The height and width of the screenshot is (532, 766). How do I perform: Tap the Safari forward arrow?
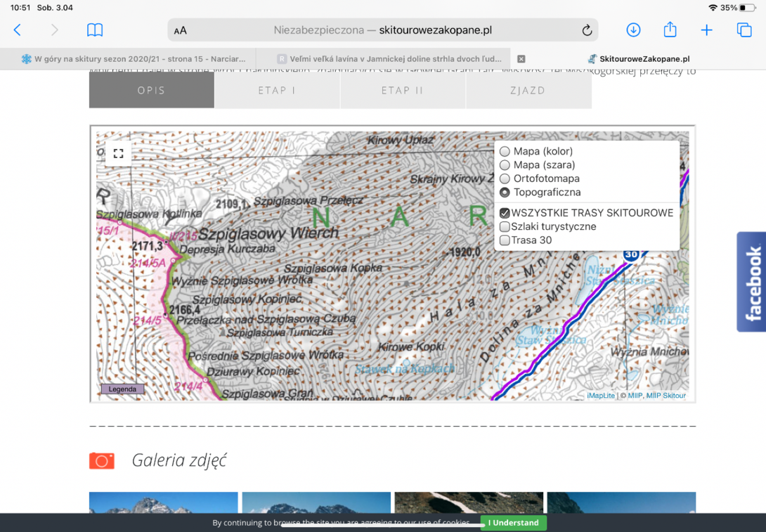coord(55,30)
